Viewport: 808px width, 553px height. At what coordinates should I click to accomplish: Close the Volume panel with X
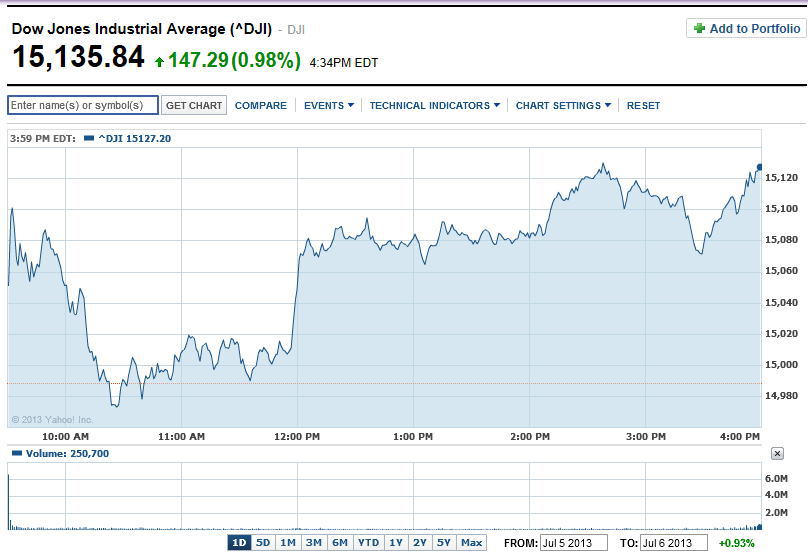click(777, 454)
